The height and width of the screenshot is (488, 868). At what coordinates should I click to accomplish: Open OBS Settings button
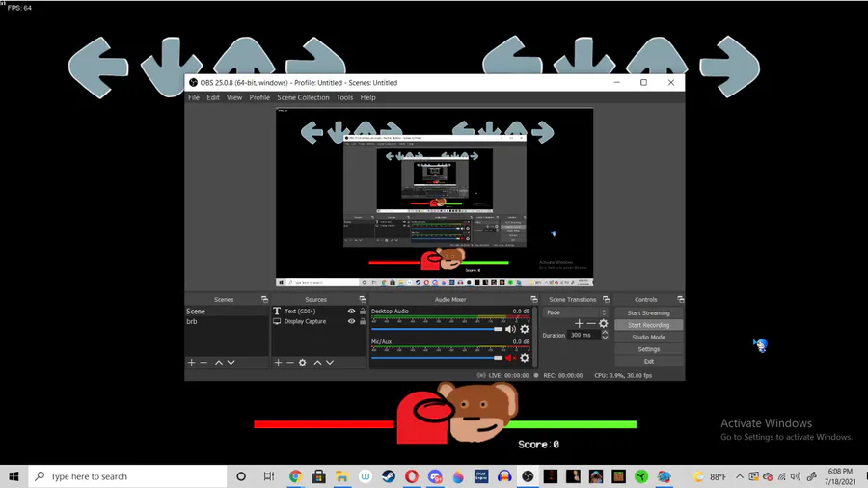[x=648, y=350]
